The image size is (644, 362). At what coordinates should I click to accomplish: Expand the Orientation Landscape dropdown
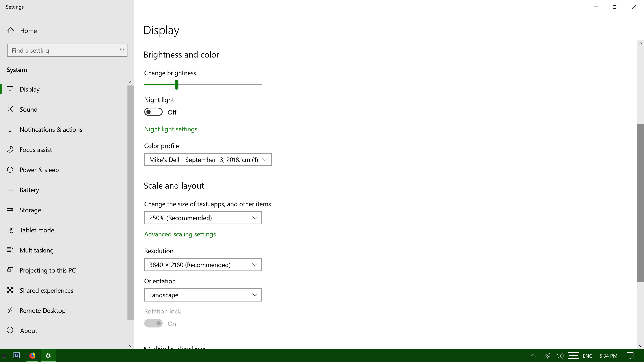tap(202, 295)
